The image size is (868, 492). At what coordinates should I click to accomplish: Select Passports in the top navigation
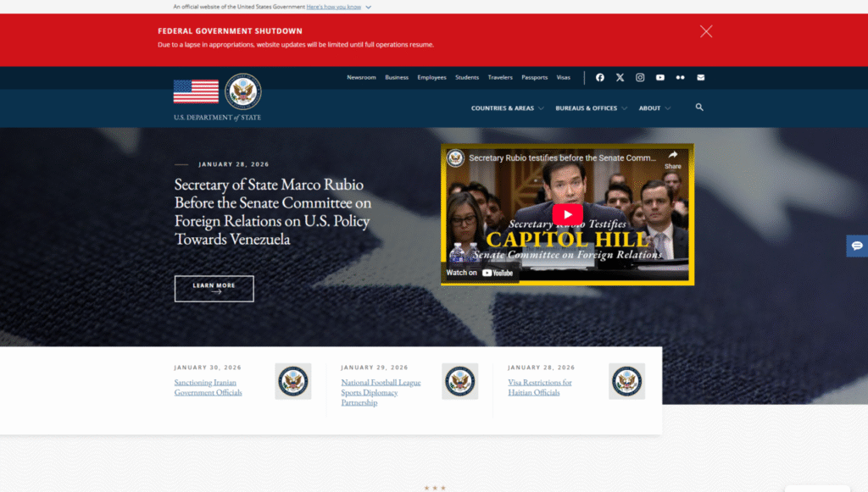point(534,77)
